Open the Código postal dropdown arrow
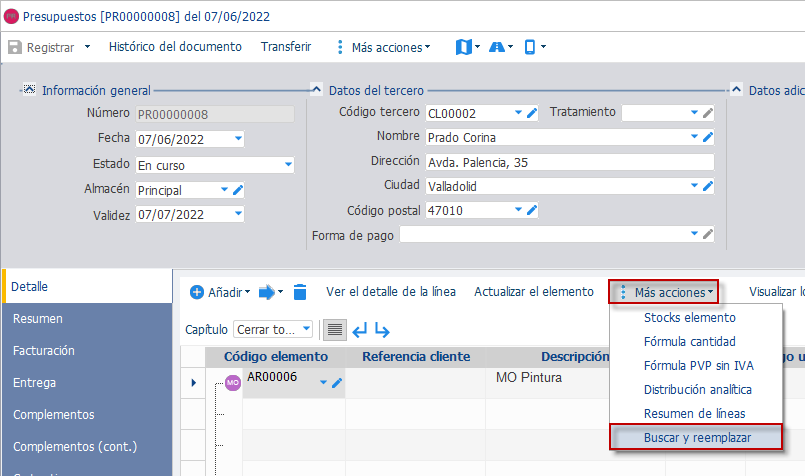Viewport: 805px width, 476px height. click(518, 210)
